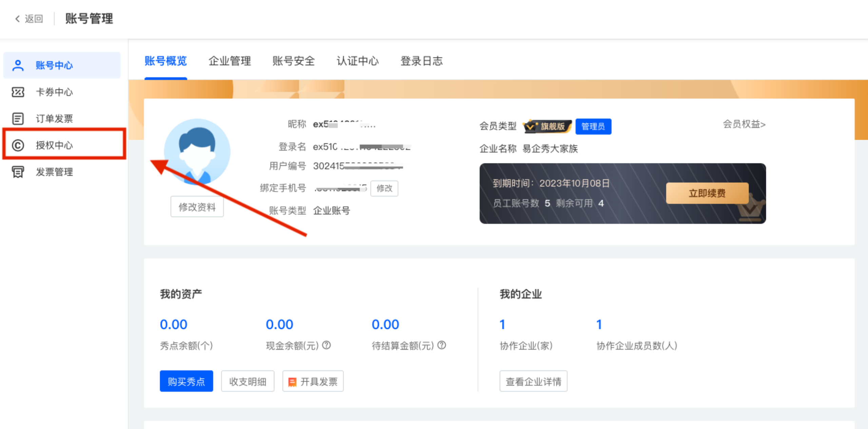
Task: Switch to the 企业管理 tab
Action: click(x=230, y=61)
